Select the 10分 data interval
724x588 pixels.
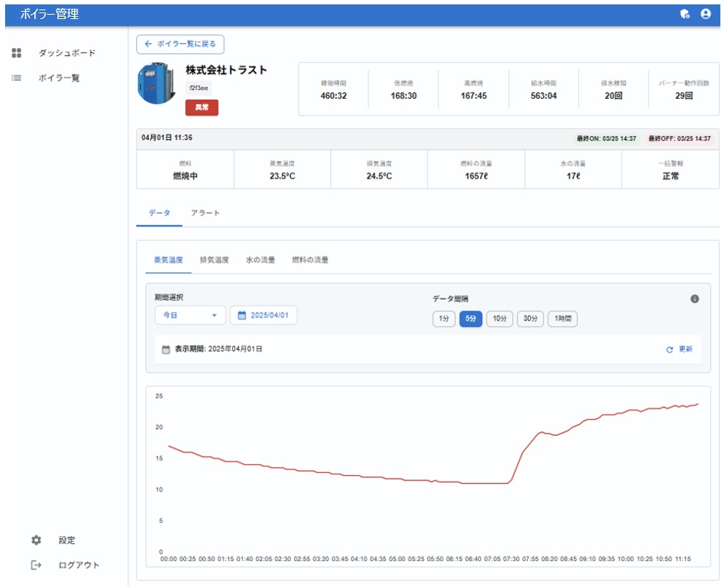pyautogui.click(x=499, y=319)
